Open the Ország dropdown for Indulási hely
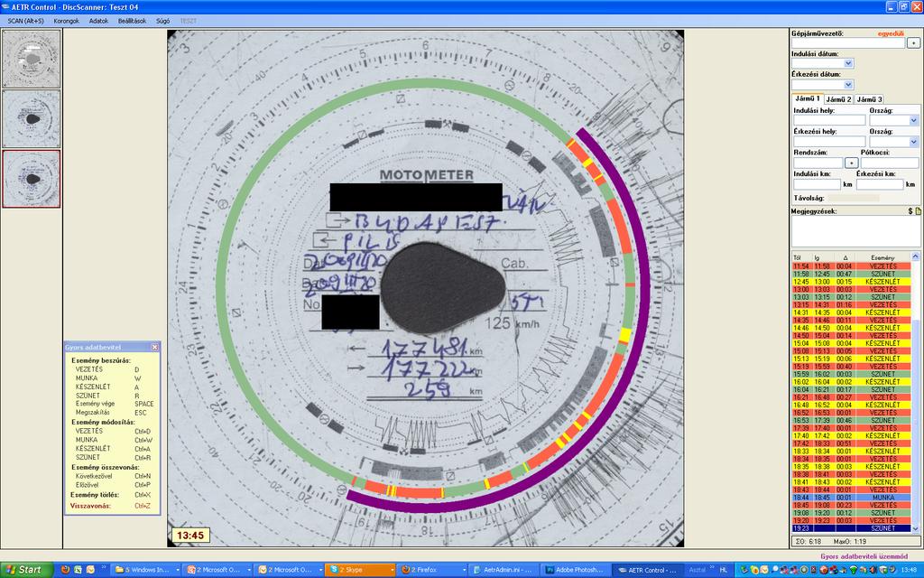924x578 pixels. (x=913, y=120)
